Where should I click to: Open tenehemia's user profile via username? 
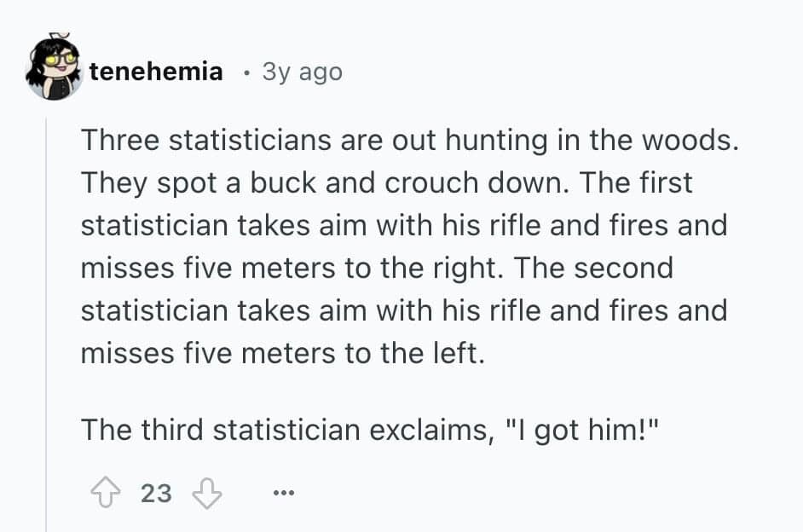point(156,72)
